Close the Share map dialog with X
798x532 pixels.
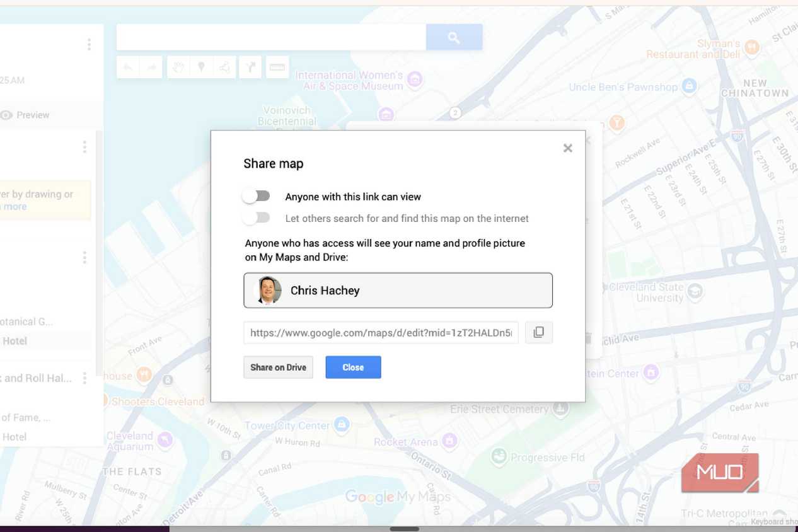tap(567, 148)
